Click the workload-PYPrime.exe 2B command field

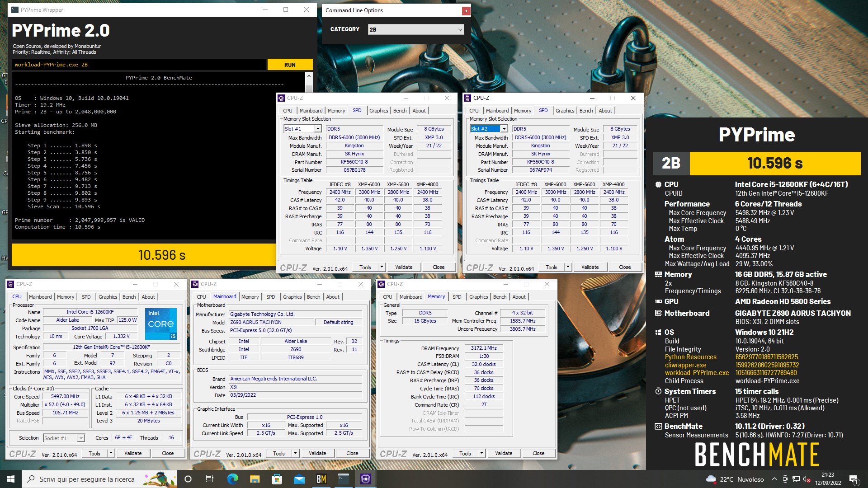[138, 65]
